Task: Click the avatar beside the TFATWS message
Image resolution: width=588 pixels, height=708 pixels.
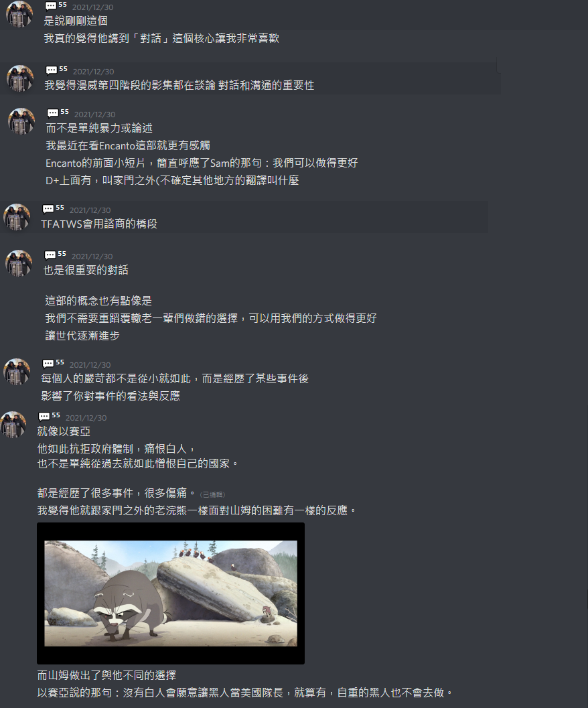Action: [x=17, y=217]
